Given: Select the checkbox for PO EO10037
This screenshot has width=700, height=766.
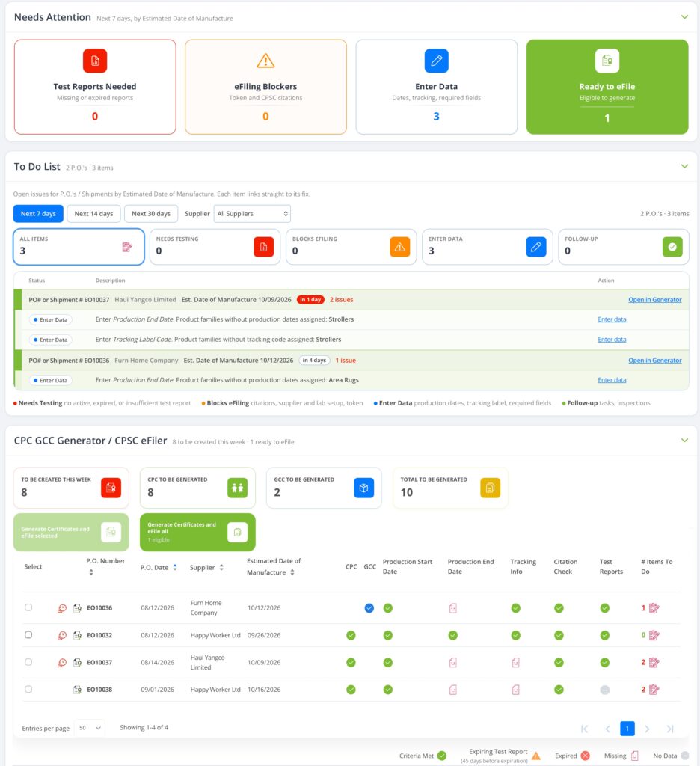Looking at the screenshot, I should [x=28, y=663].
